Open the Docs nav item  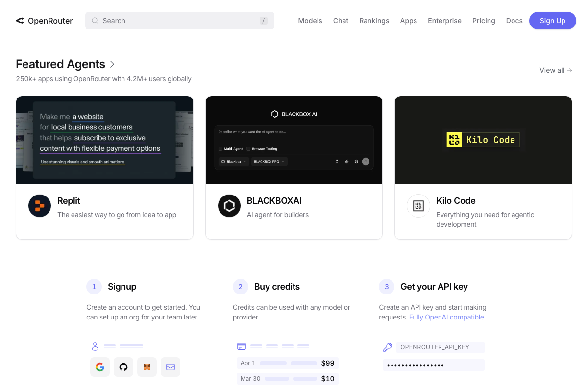[514, 21]
